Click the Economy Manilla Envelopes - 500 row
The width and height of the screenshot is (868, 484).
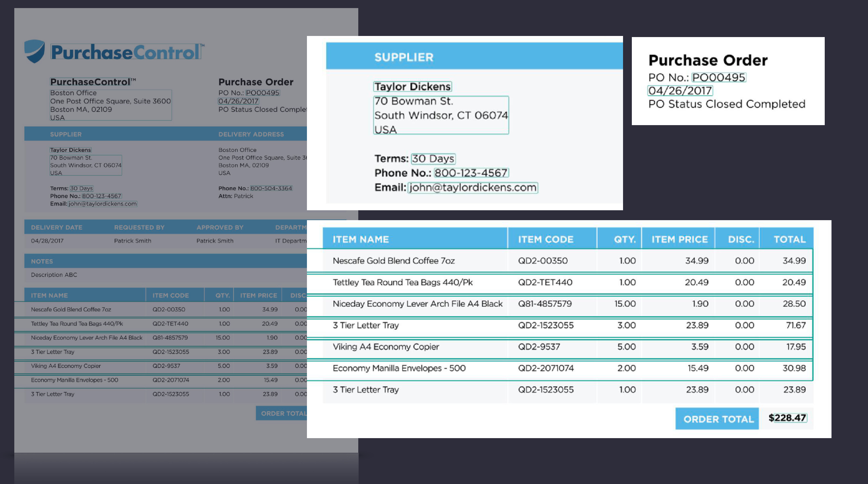tap(399, 368)
